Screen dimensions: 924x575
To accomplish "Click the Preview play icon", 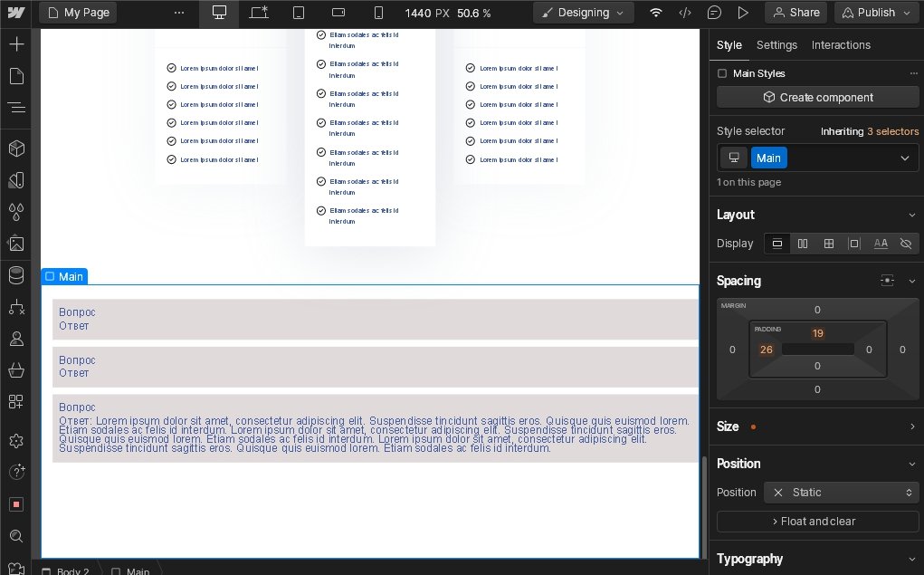I will (743, 13).
